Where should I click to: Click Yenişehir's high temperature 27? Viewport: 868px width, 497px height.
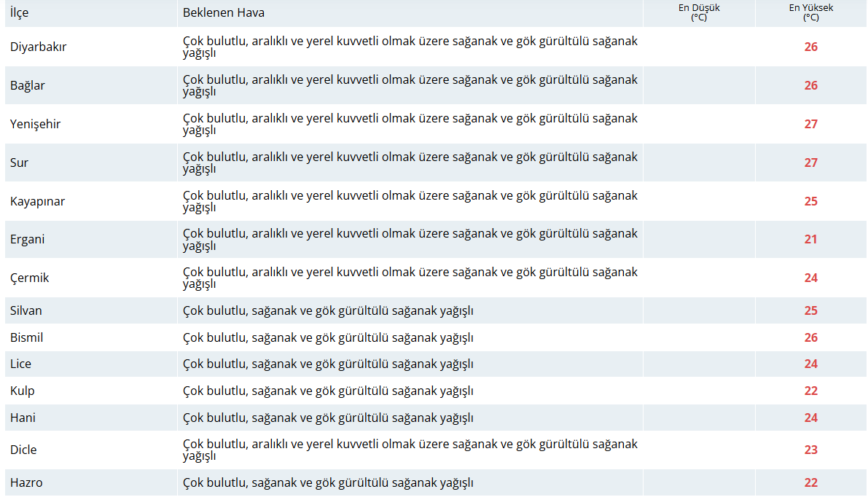[x=811, y=124]
